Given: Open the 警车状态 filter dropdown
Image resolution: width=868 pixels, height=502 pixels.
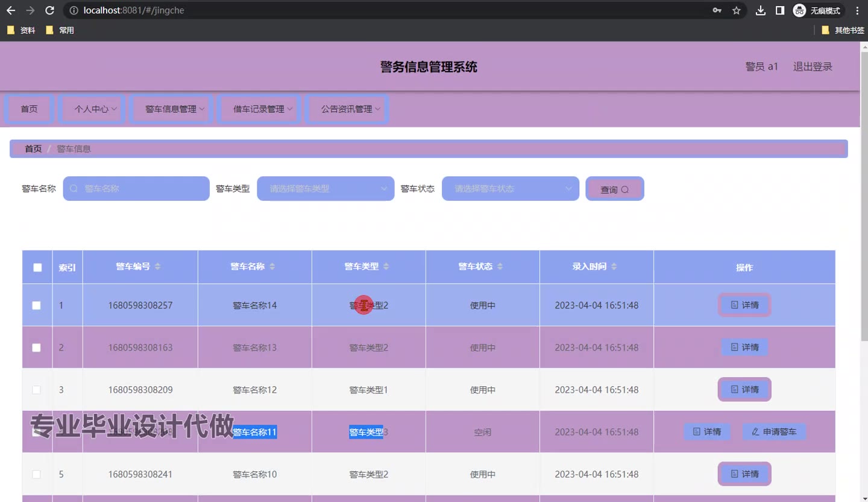Looking at the screenshot, I should click(510, 189).
